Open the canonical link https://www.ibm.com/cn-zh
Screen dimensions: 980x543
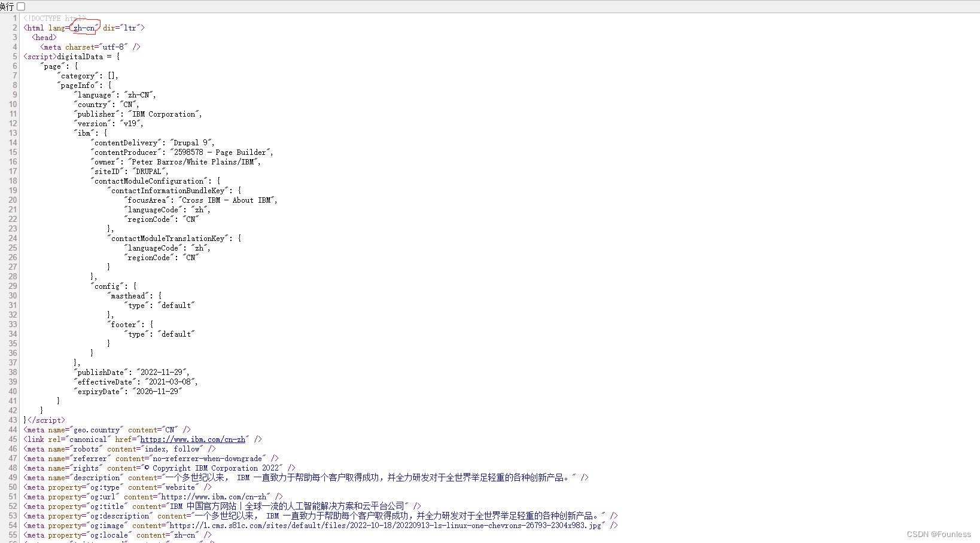coord(193,440)
